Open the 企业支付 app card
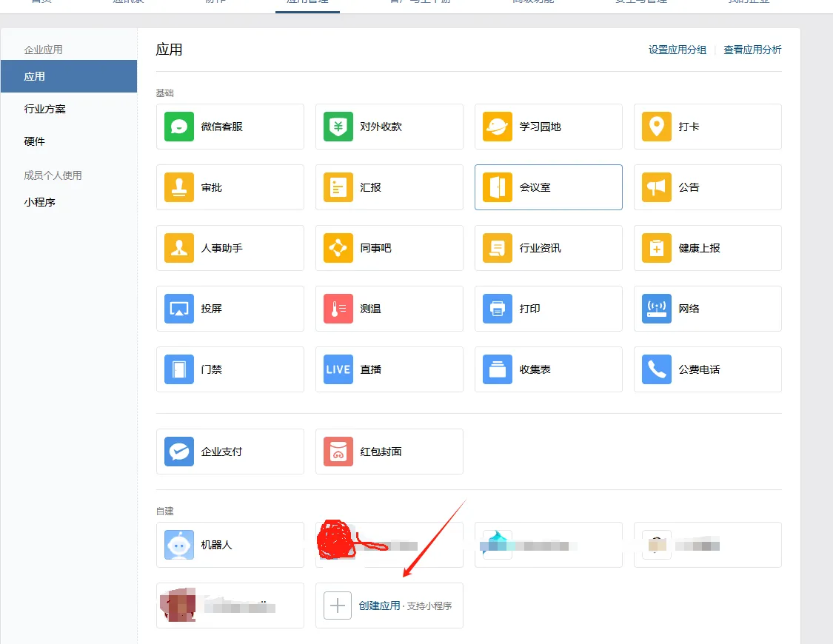Viewport: 833px width, 644px height. click(230, 452)
